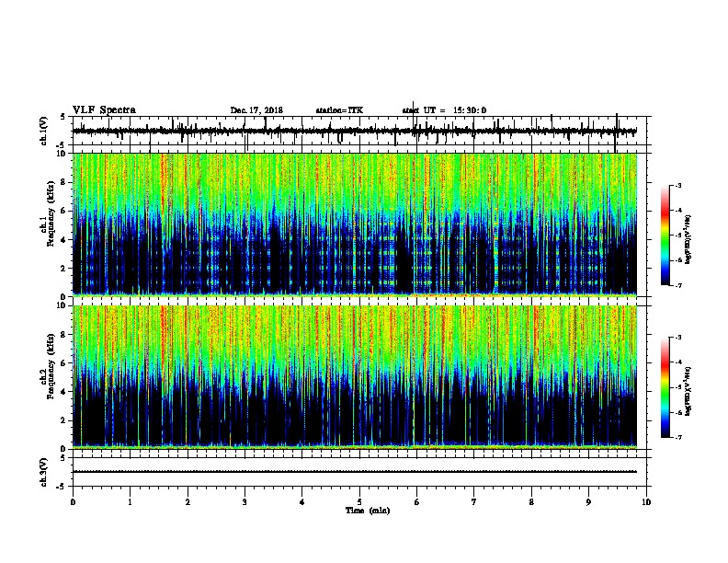Click the time axis tick label "8"
Screen dimensions: 728x563
pyautogui.click(x=531, y=502)
